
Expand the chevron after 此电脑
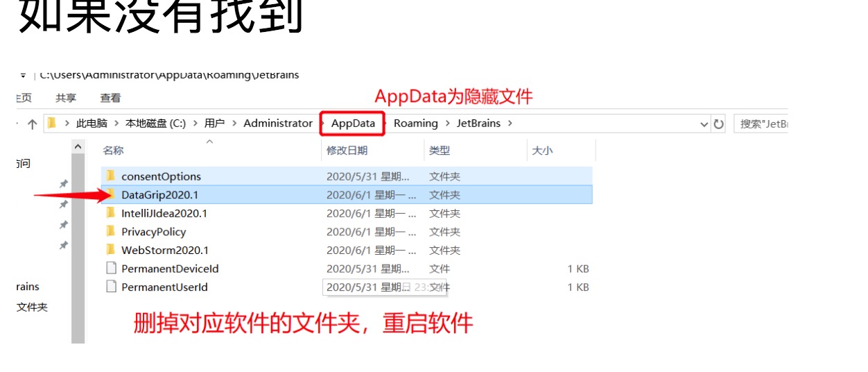[116, 124]
